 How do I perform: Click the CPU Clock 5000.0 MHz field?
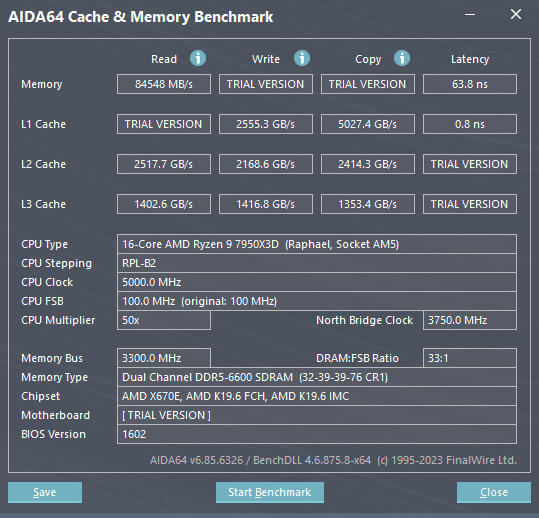pyautogui.click(x=317, y=282)
